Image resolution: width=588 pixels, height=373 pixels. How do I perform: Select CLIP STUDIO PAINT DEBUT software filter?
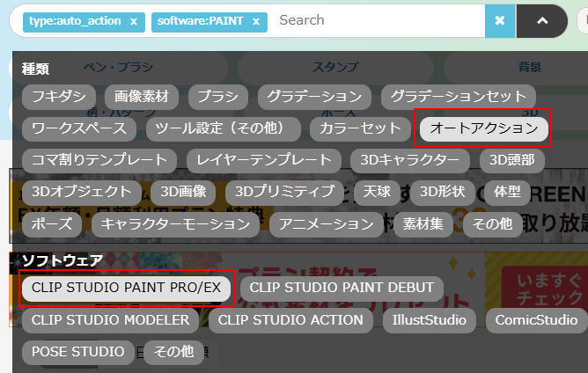(x=342, y=288)
